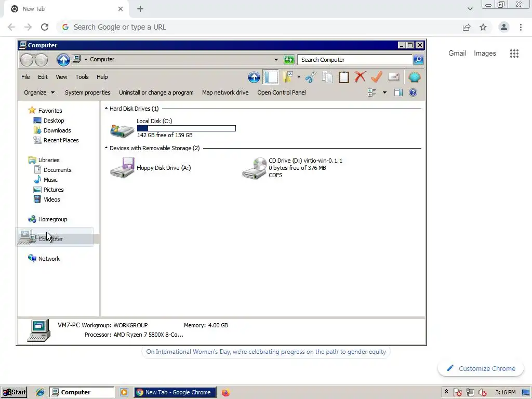Open Chrome three-dot menu
The width and height of the screenshot is (532, 399).
pos(521,27)
